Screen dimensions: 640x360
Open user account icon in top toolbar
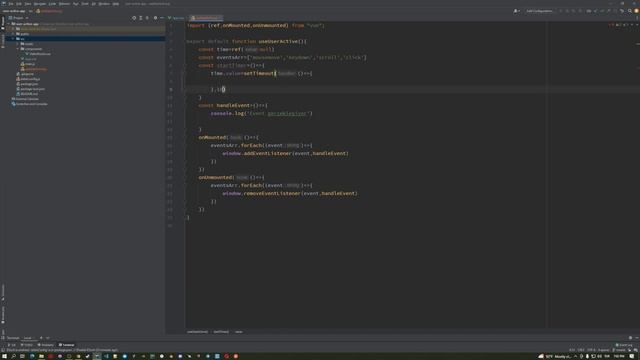516,11
